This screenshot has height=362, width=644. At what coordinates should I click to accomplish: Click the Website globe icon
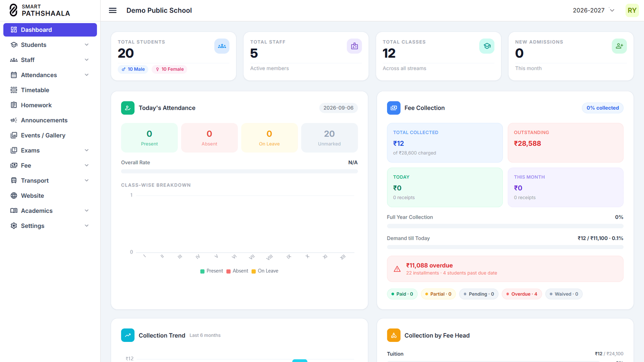14,196
